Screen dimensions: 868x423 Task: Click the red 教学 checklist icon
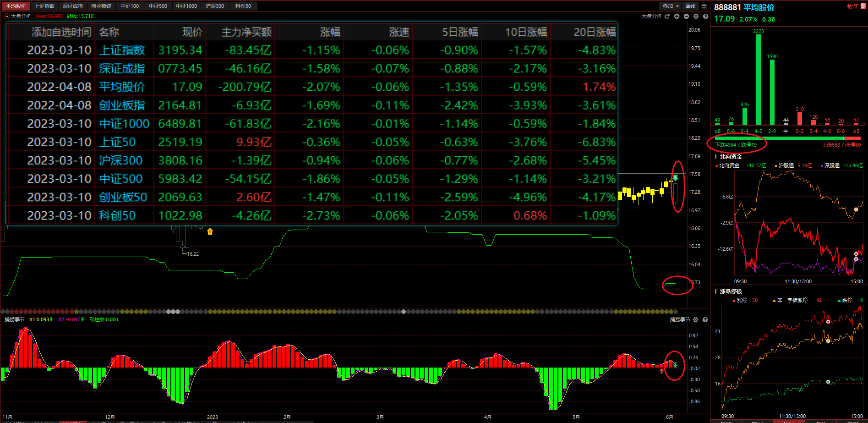(863, 6)
